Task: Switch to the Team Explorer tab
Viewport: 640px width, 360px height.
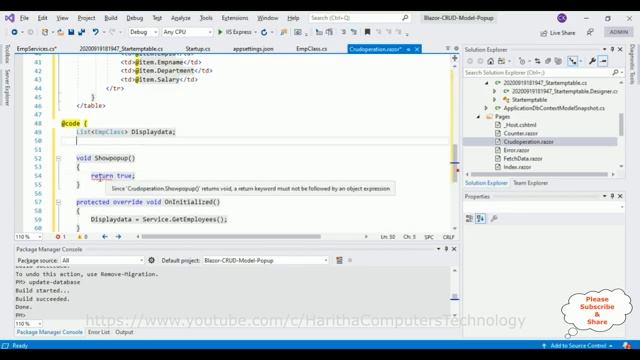Action: [x=530, y=183]
